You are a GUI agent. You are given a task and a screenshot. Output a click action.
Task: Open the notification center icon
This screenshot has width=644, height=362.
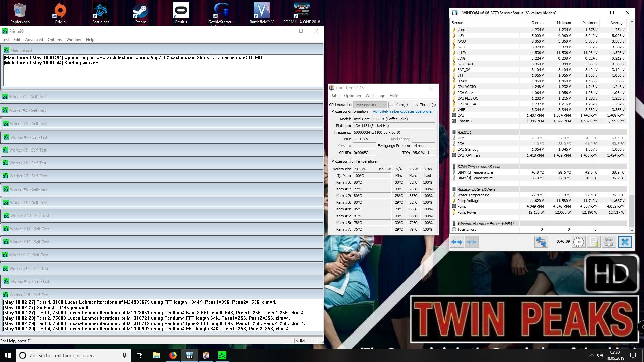(633, 355)
